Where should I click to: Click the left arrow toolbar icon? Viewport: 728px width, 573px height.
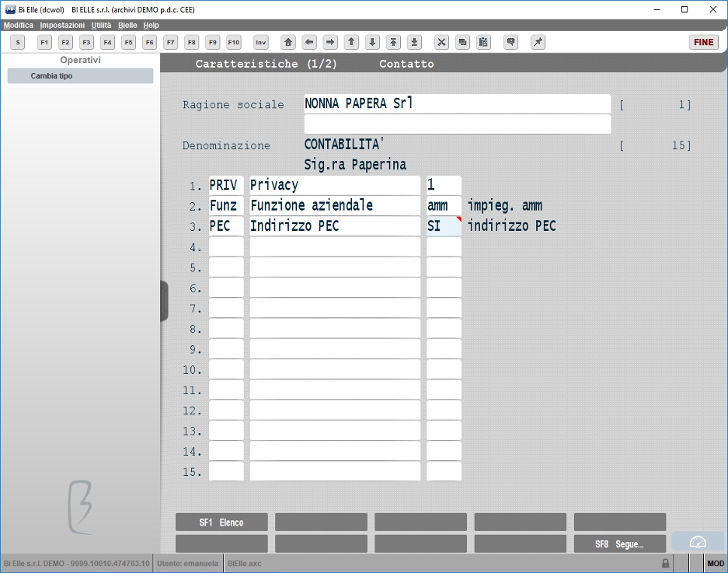pyautogui.click(x=309, y=42)
